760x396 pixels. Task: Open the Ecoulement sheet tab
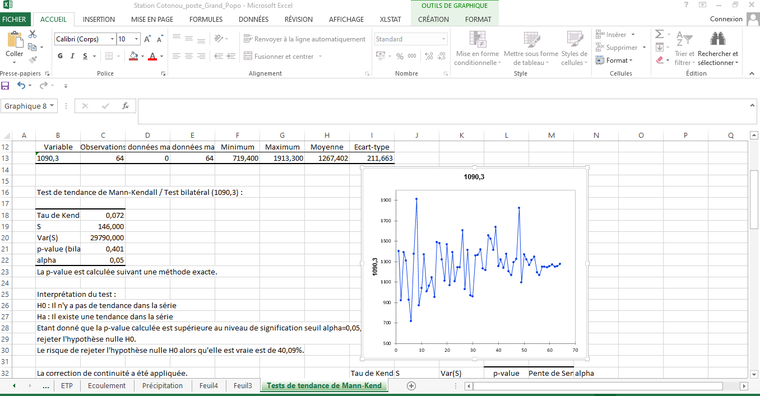(107, 386)
